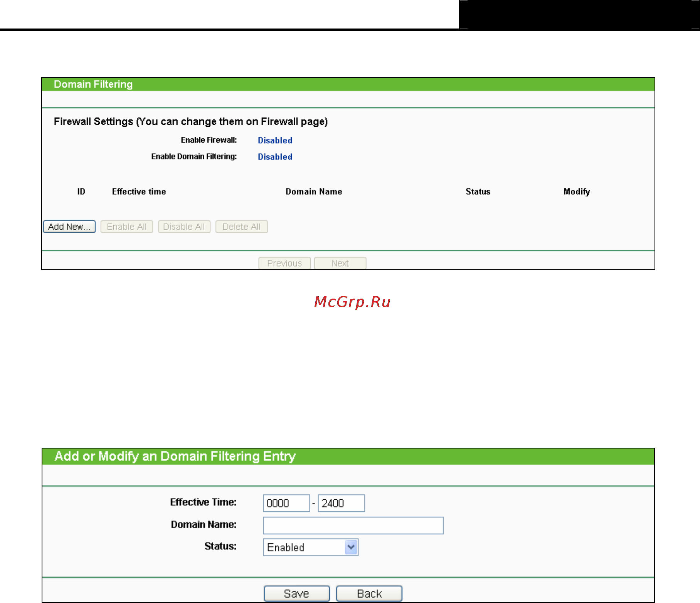
Task: Click the Effective Time end field 2400
Action: (341, 503)
